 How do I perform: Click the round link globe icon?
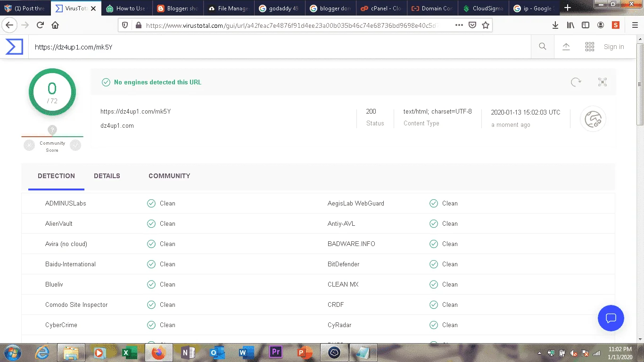click(x=593, y=119)
